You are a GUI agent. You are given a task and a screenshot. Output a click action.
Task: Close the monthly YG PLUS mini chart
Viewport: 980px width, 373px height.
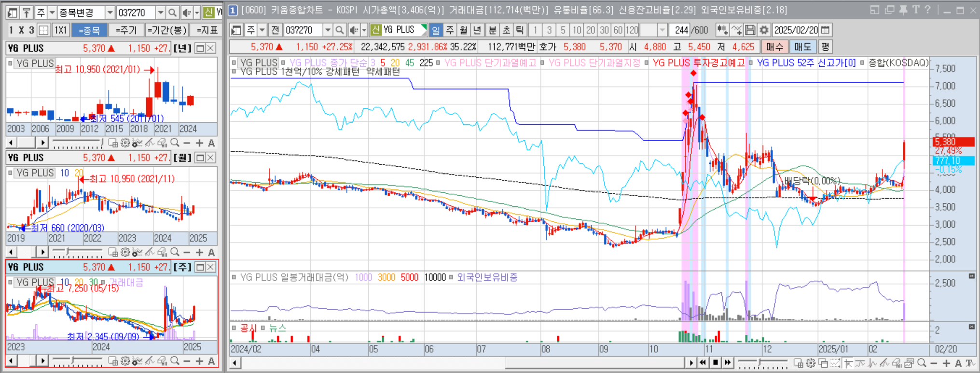click(x=211, y=158)
